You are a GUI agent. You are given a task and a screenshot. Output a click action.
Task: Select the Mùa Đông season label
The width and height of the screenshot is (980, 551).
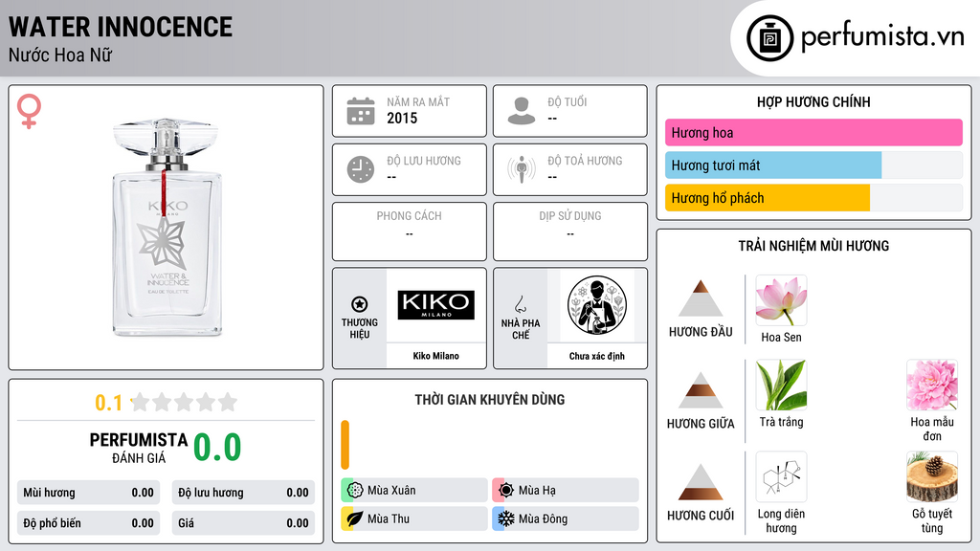coord(544,519)
